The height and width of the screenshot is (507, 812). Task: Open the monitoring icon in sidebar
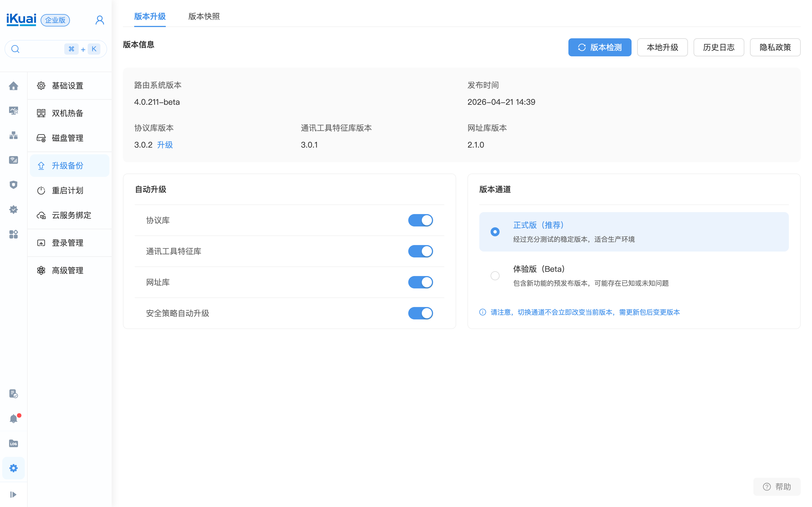(x=14, y=111)
